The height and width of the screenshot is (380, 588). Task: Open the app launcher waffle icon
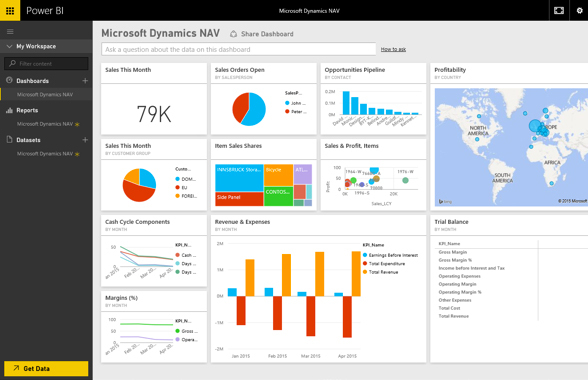click(x=10, y=11)
